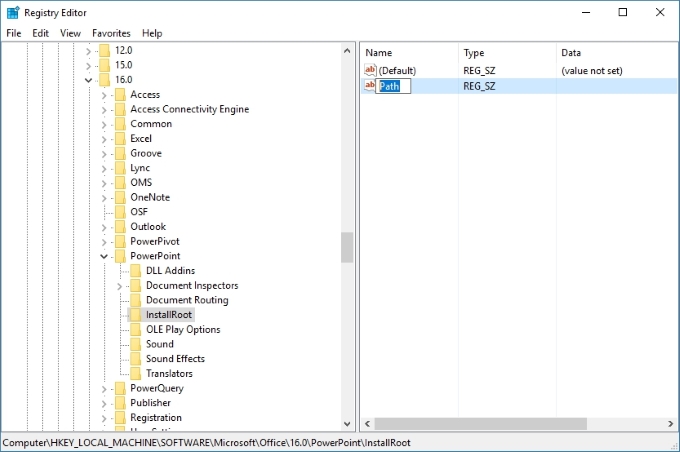This screenshot has width=680, height=452.
Task: Click into the Path name edit field
Action: coord(394,86)
